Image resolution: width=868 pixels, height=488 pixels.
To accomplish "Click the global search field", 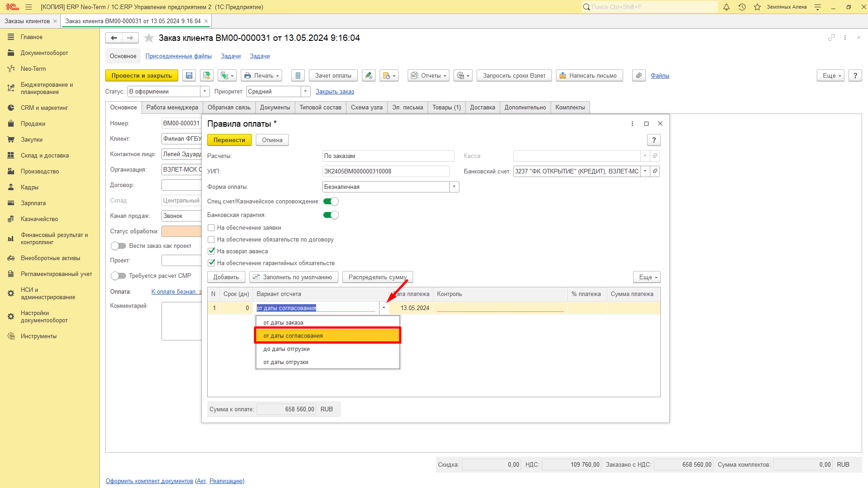I will [x=649, y=7].
